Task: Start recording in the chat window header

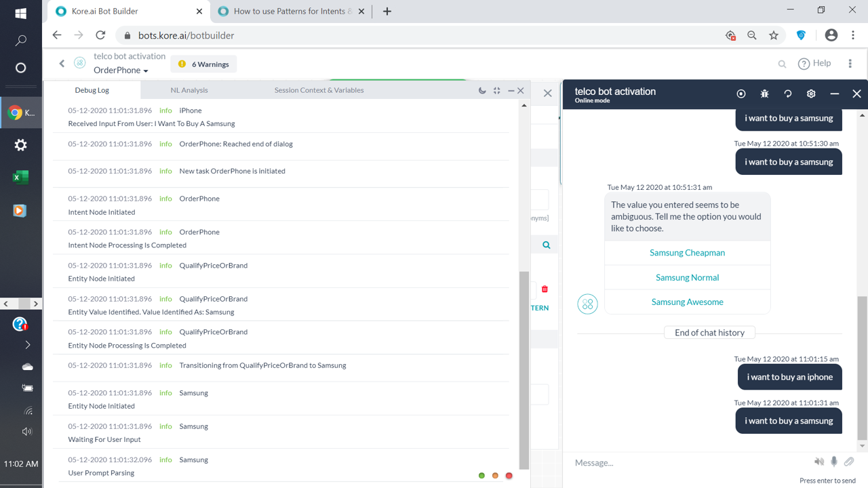Action: pyautogui.click(x=741, y=94)
